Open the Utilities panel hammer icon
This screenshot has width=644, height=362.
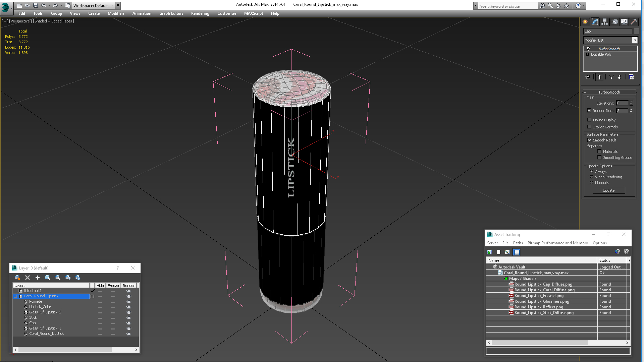634,22
